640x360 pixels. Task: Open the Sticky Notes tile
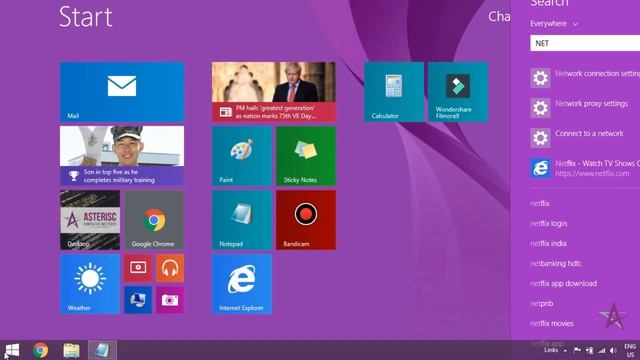[306, 156]
